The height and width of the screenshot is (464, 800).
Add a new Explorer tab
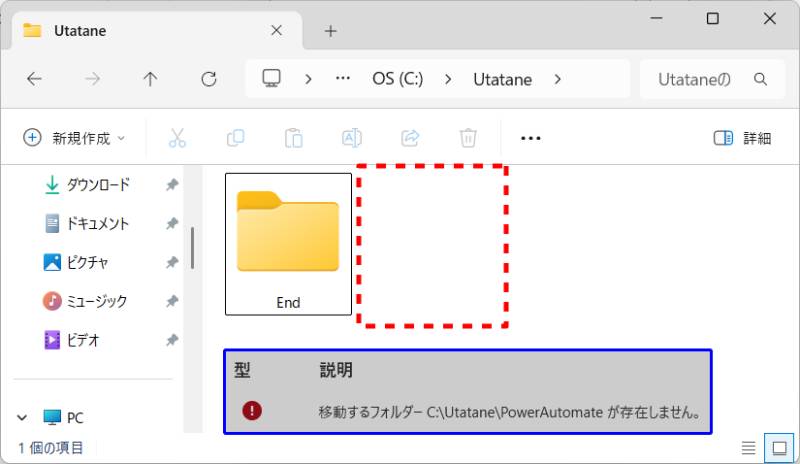click(x=331, y=31)
